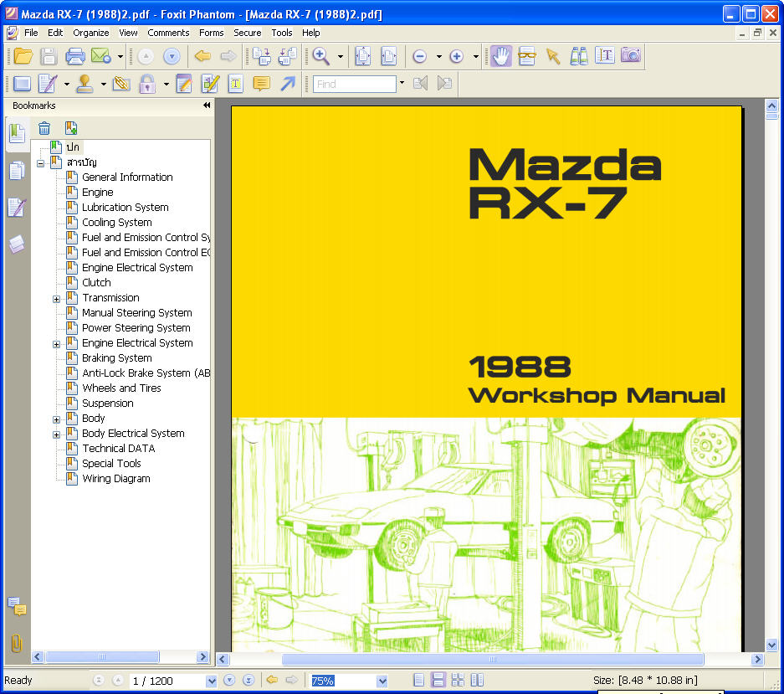Viewport: 784px width, 694px height.
Task: Open the Secure menu
Action: click(x=248, y=33)
